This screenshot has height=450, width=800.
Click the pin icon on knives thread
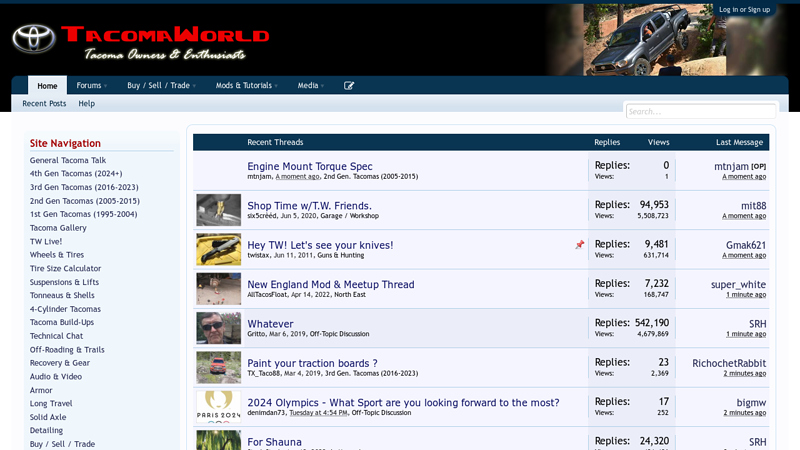pyautogui.click(x=580, y=245)
